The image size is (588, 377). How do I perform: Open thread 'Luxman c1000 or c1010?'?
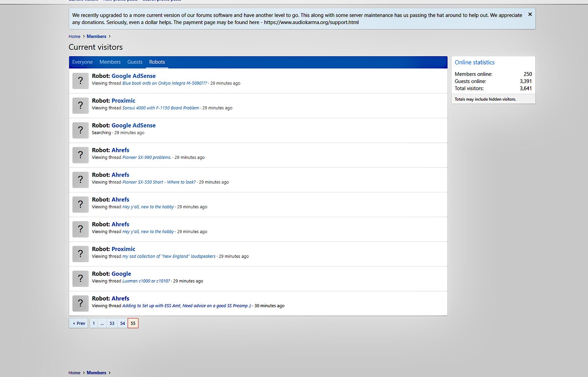[146, 281]
